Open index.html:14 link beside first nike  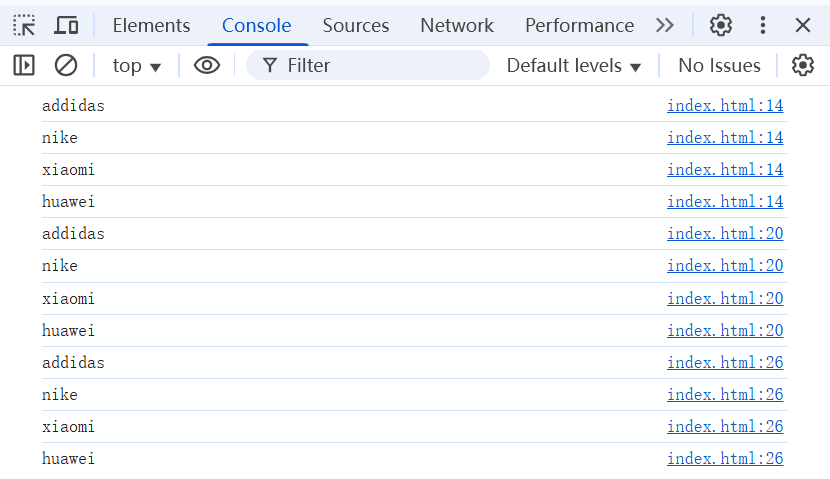coord(725,138)
